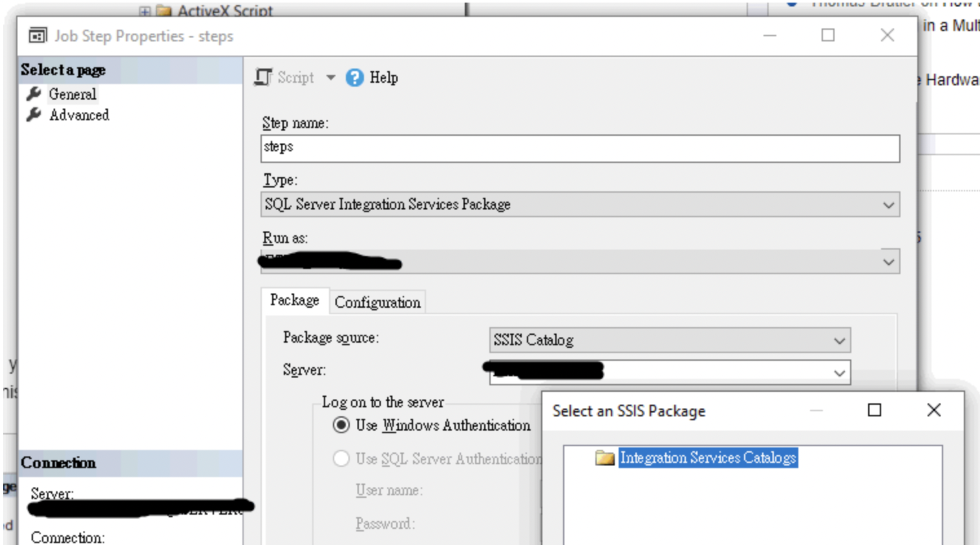
Task: Switch to the Package tab
Action: click(295, 300)
